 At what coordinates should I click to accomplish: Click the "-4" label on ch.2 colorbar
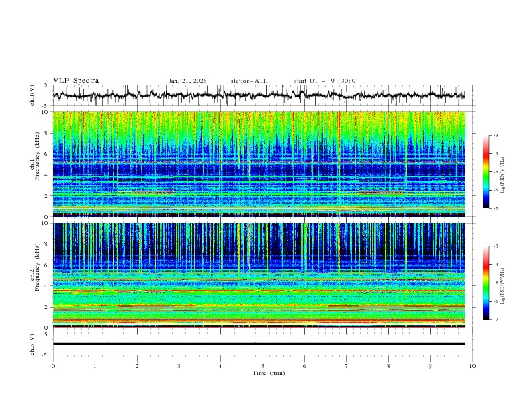495,265
